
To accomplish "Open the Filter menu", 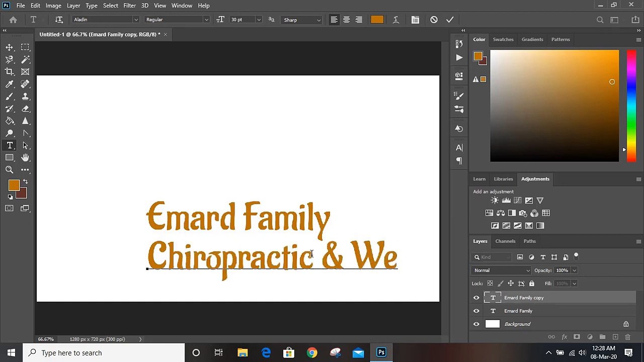I will (x=129, y=6).
